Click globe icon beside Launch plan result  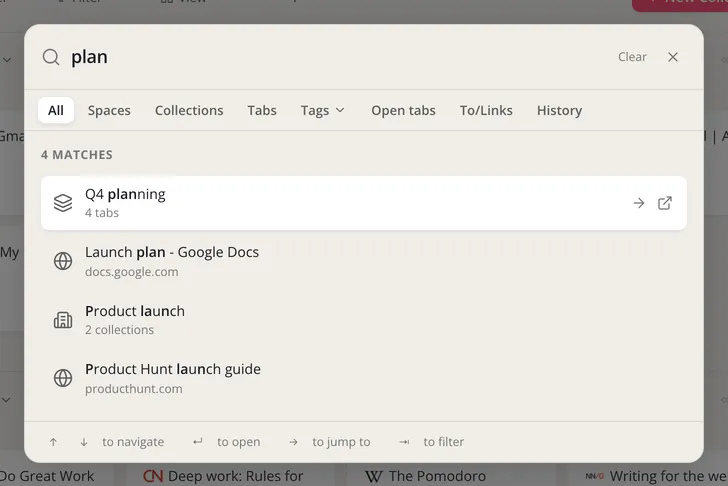tap(63, 261)
